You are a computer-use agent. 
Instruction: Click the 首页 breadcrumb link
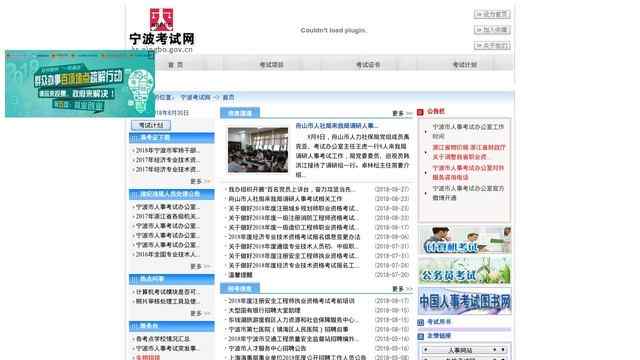pyautogui.click(x=229, y=97)
